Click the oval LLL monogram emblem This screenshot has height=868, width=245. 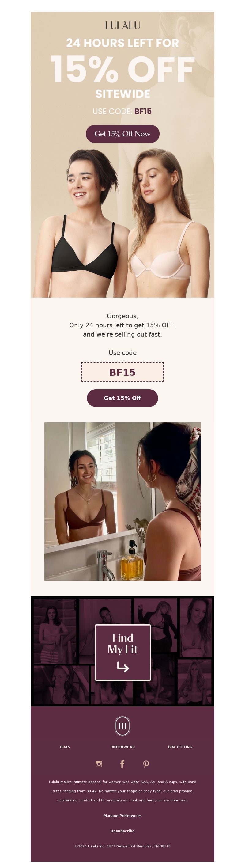pos(123,725)
